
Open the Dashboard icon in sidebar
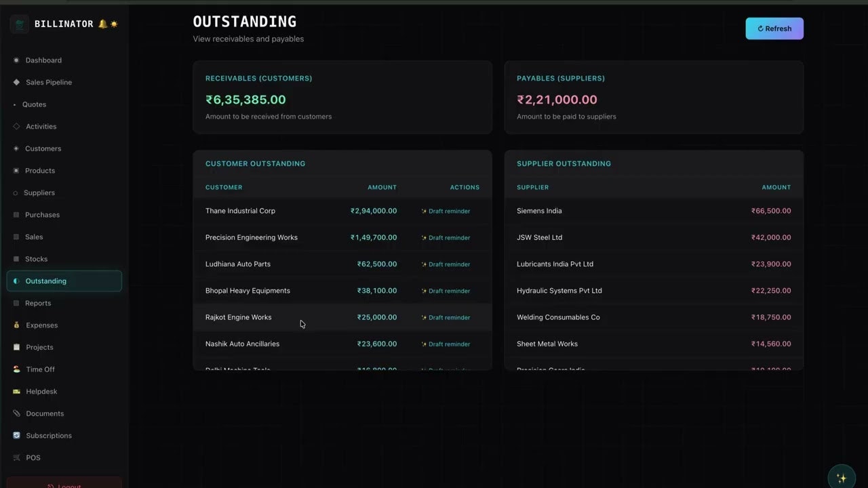pyautogui.click(x=15, y=60)
